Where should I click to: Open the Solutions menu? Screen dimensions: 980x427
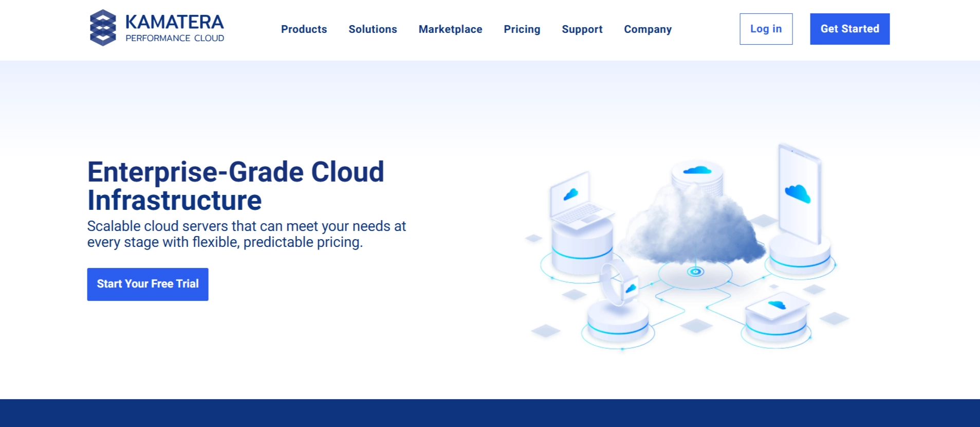pos(373,29)
